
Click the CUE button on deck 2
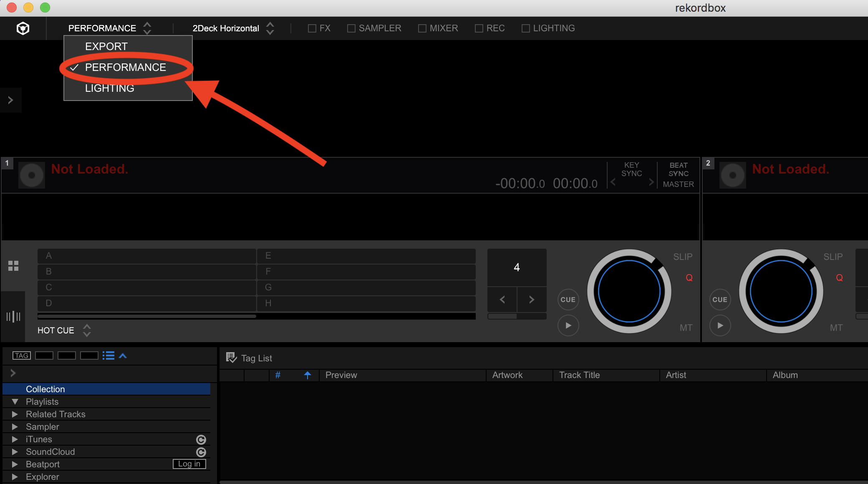tap(720, 299)
